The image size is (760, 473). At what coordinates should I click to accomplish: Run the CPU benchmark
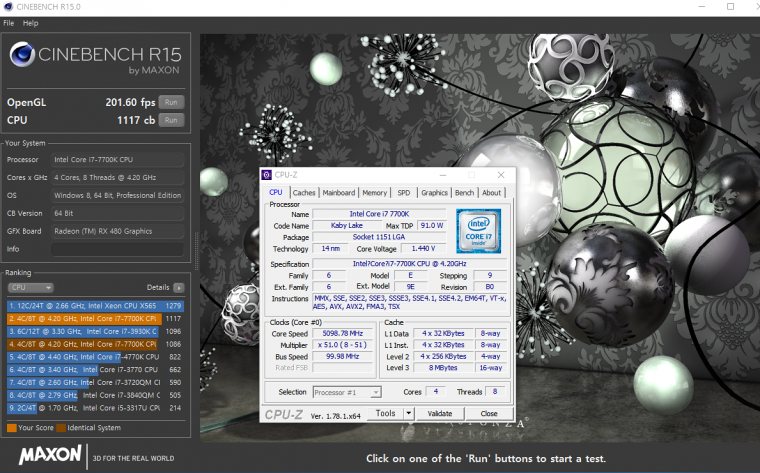(171, 120)
